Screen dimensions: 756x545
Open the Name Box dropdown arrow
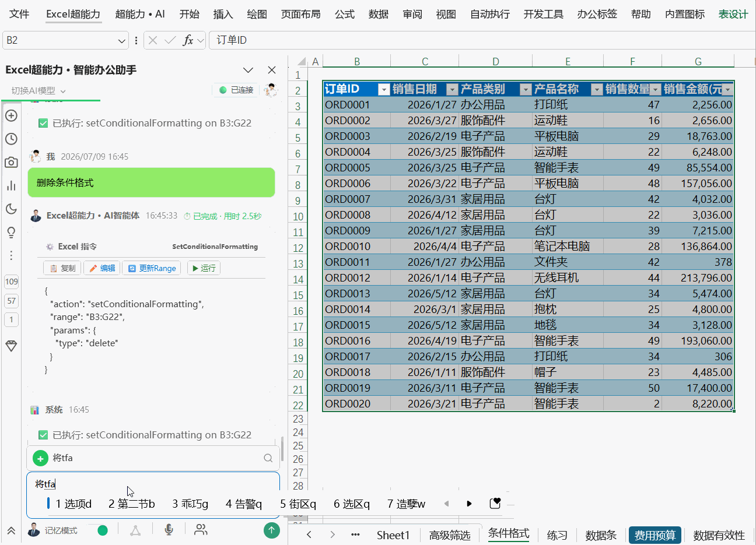pos(121,41)
